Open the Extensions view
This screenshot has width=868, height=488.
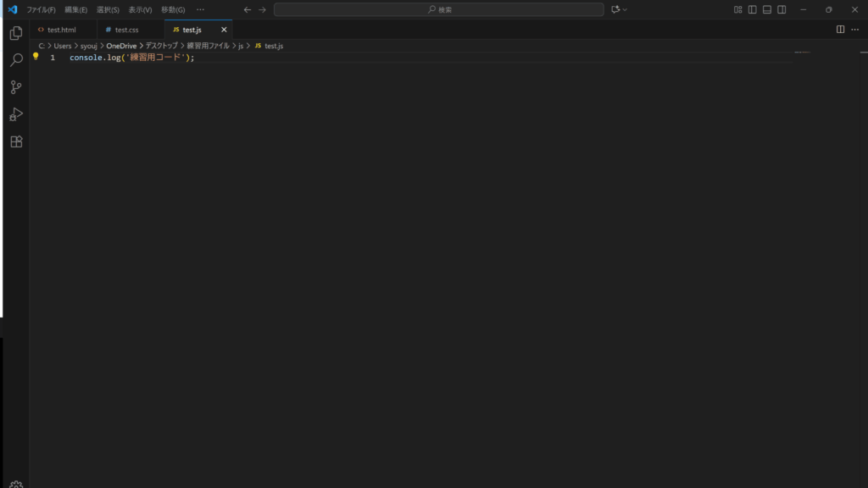[16, 141]
